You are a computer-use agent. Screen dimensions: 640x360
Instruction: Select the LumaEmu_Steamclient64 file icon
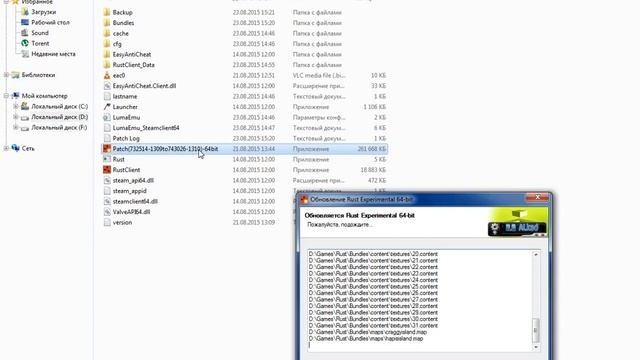[107, 128]
